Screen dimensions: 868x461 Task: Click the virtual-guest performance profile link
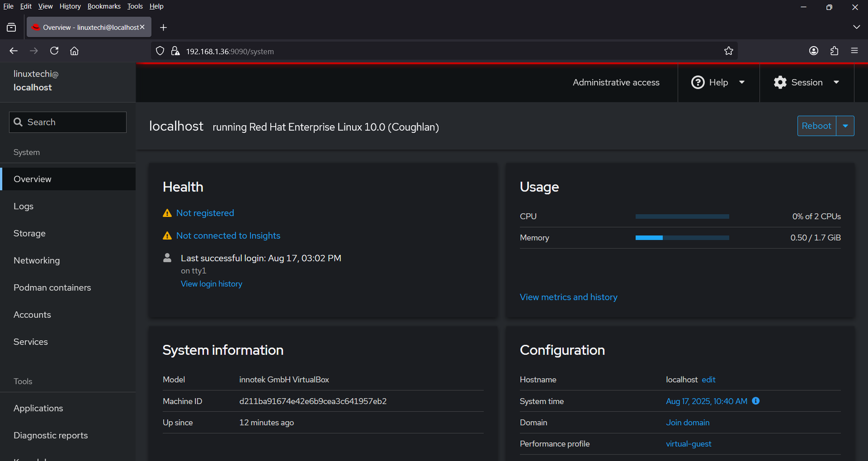(688, 444)
